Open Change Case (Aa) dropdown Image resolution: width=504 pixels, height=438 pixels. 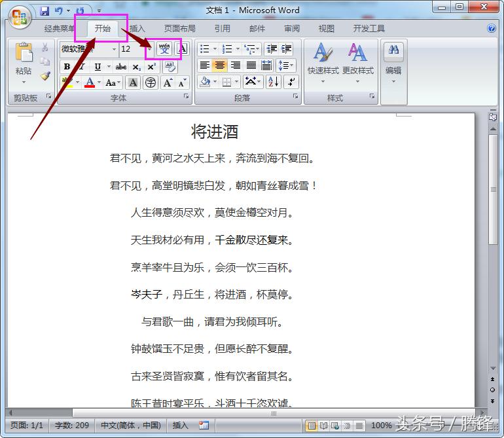pos(113,82)
